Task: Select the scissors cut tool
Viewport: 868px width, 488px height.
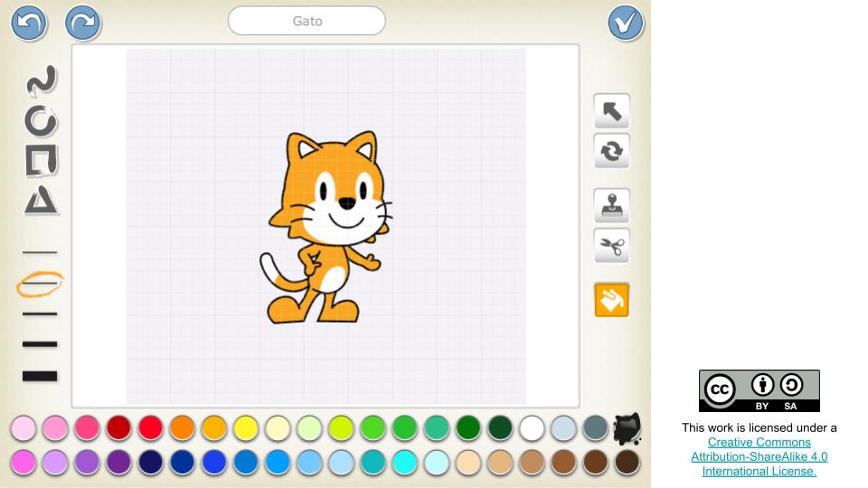Action: coord(612,246)
